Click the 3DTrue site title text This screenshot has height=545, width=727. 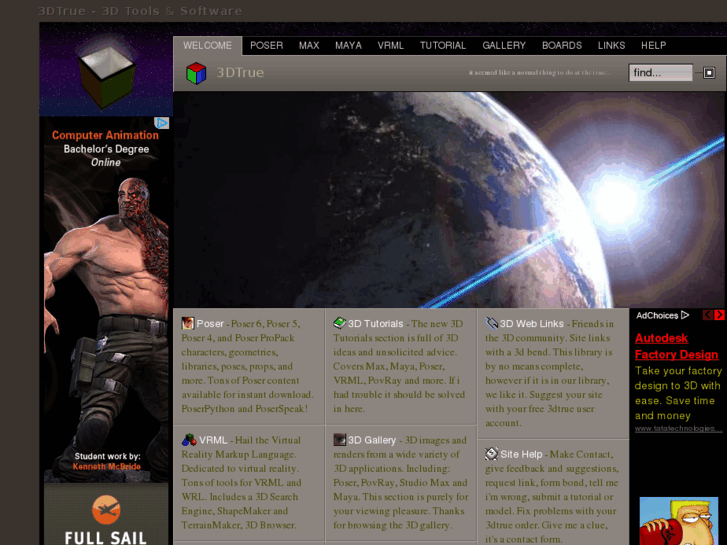240,73
